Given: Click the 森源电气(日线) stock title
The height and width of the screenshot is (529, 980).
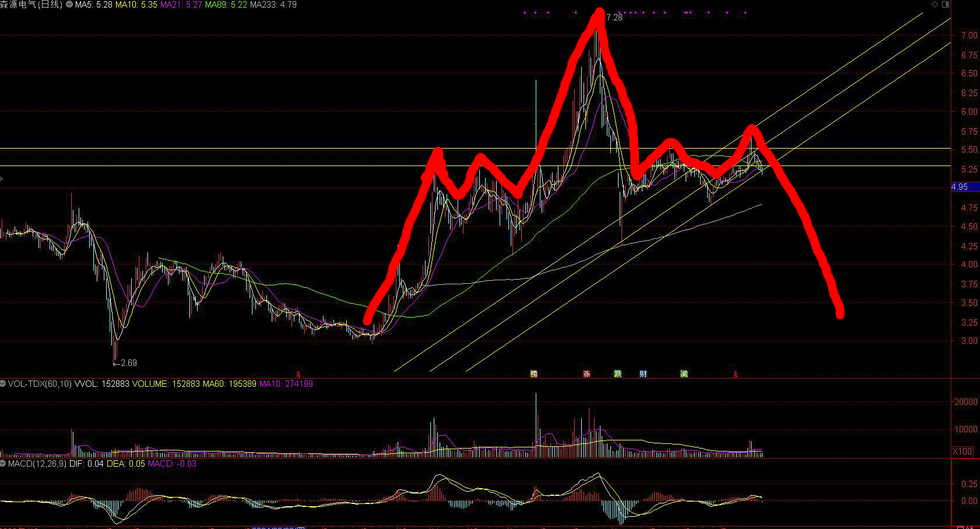Looking at the screenshot, I should tap(31, 5).
